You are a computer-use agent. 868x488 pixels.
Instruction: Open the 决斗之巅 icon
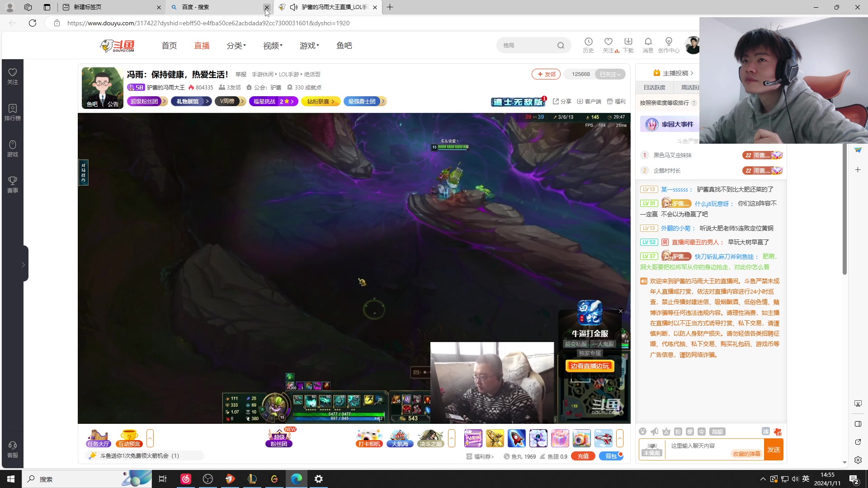430,438
